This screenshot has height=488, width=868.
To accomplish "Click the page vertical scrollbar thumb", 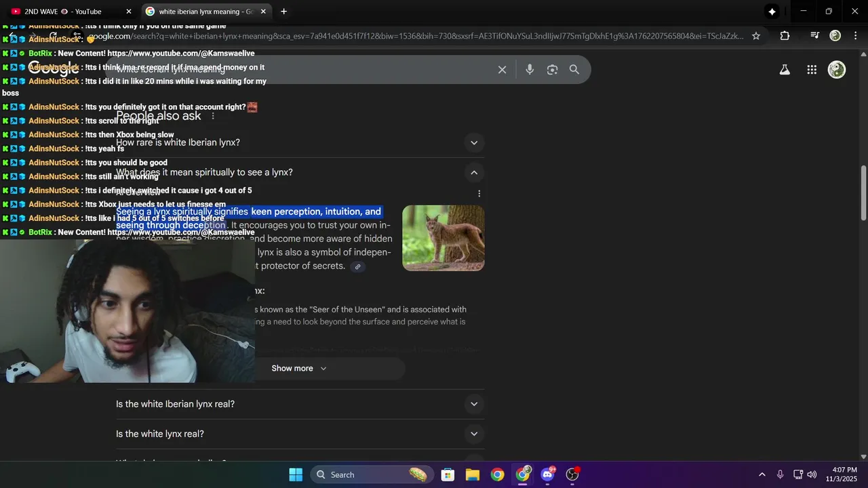I will click(x=863, y=192).
